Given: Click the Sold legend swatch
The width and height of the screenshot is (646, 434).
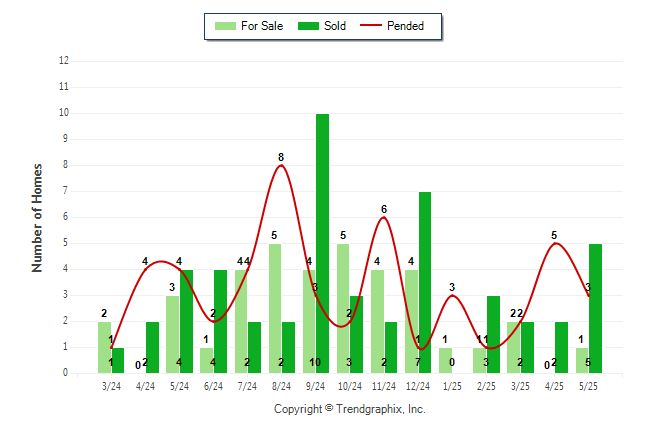Looking at the screenshot, I should (x=309, y=26).
